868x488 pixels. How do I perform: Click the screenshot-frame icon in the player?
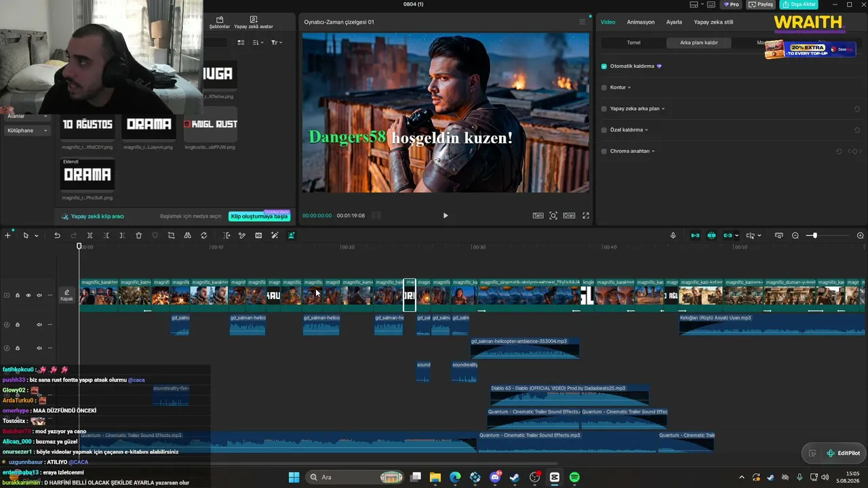pyautogui.click(x=553, y=216)
